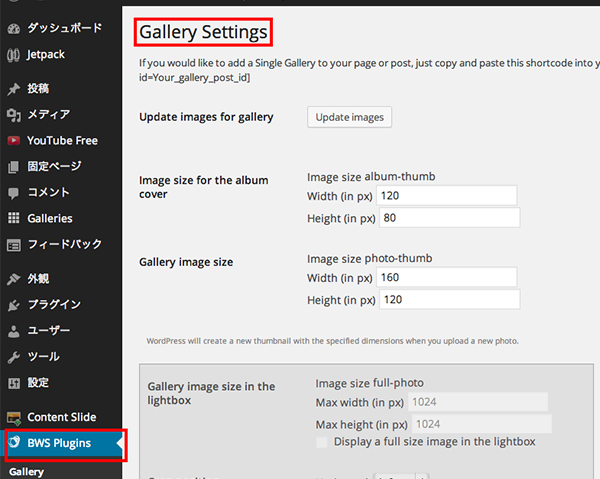Image resolution: width=600 pixels, height=479 pixels.
Task: Click the メディア media icon
Action: (13, 115)
